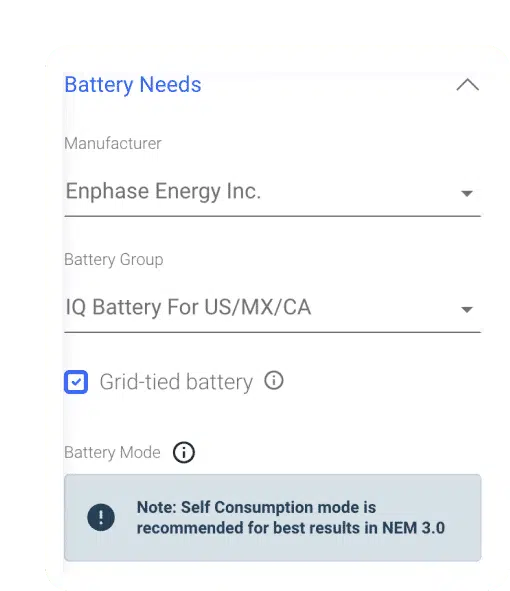
Task: Show info for Grid-tied battery
Action: click(x=274, y=380)
